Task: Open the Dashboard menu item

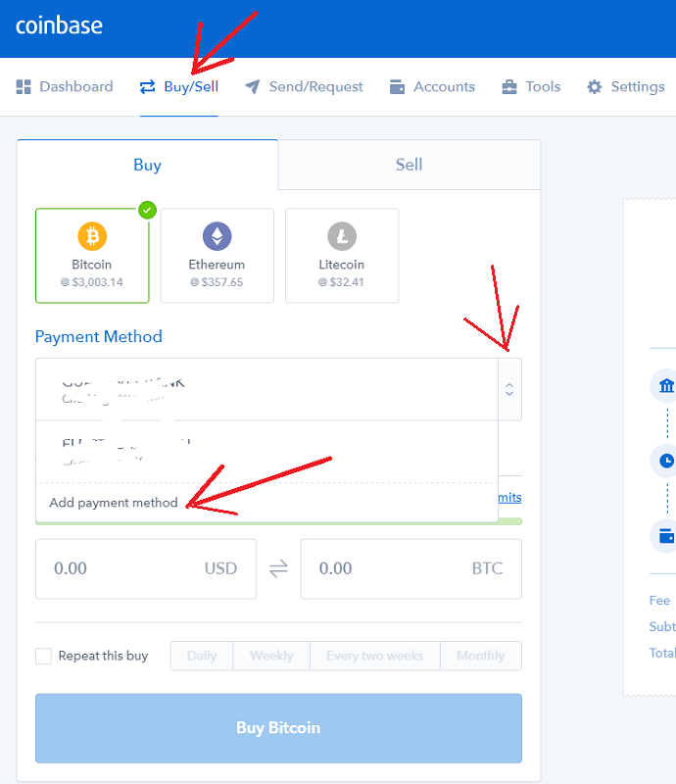Action: pos(65,87)
